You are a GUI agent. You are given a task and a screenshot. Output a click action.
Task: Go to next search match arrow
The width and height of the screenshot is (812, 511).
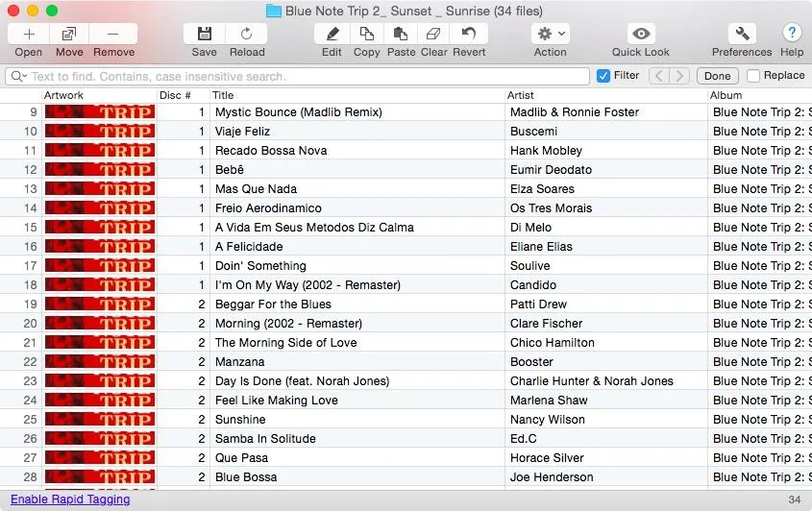click(x=679, y=76)
